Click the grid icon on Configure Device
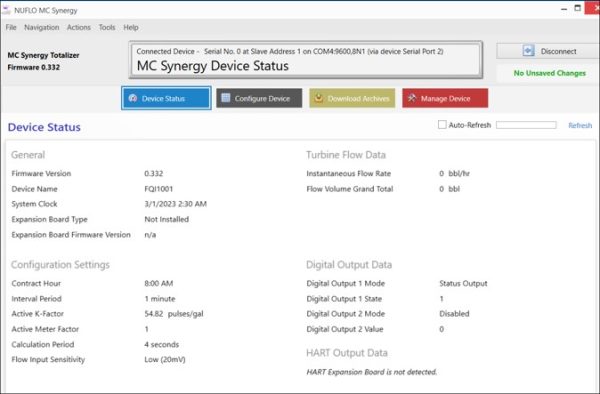 click(226, 98)
